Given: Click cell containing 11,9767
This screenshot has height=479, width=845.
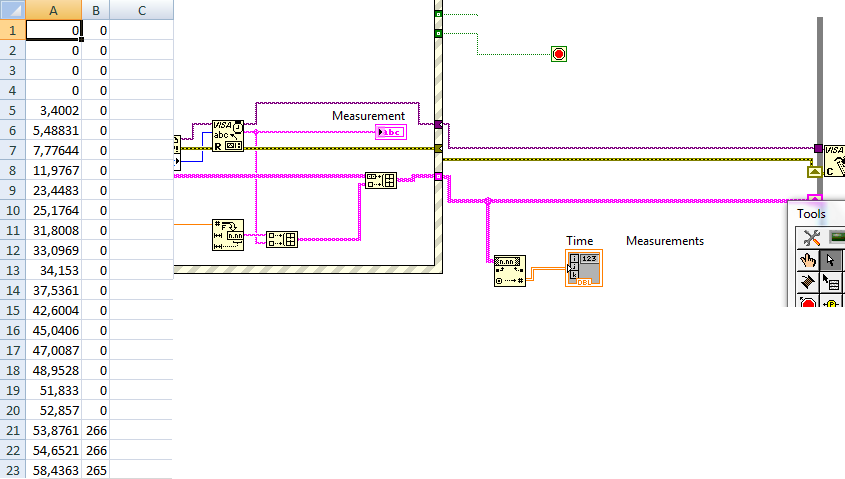Looking at the screenshot, I should pos(53,170).
